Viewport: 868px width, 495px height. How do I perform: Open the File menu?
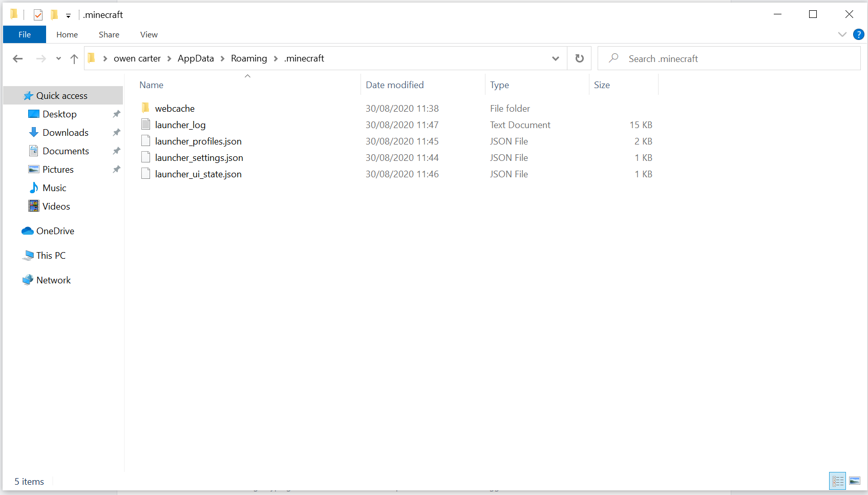pos(25,34)
